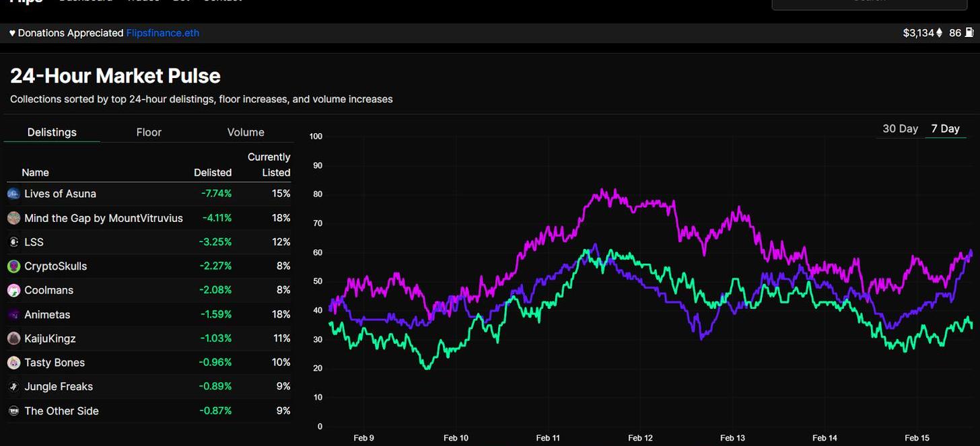
Task: Open the KaijuKingz avatar icon
Action: (13, 338)
